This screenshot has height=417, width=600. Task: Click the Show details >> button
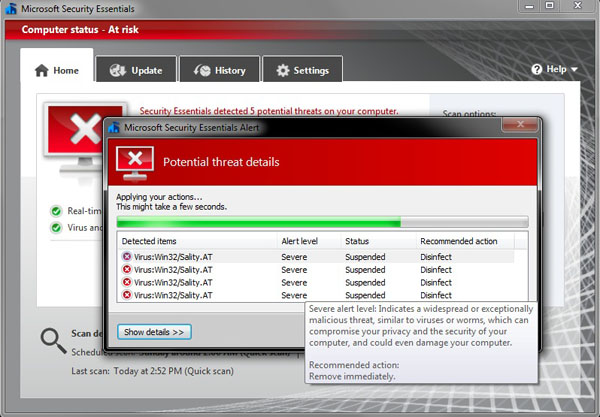coord(154,332)
